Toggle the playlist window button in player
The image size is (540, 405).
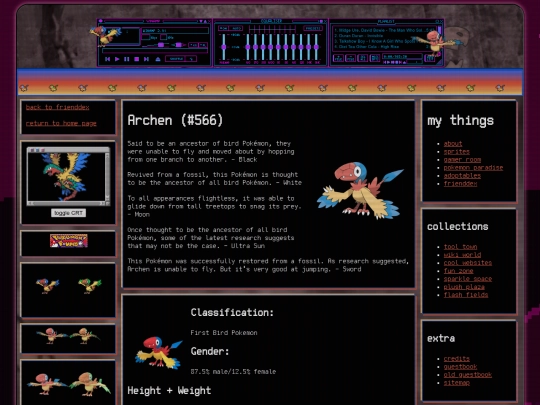[x=203, y=45]
